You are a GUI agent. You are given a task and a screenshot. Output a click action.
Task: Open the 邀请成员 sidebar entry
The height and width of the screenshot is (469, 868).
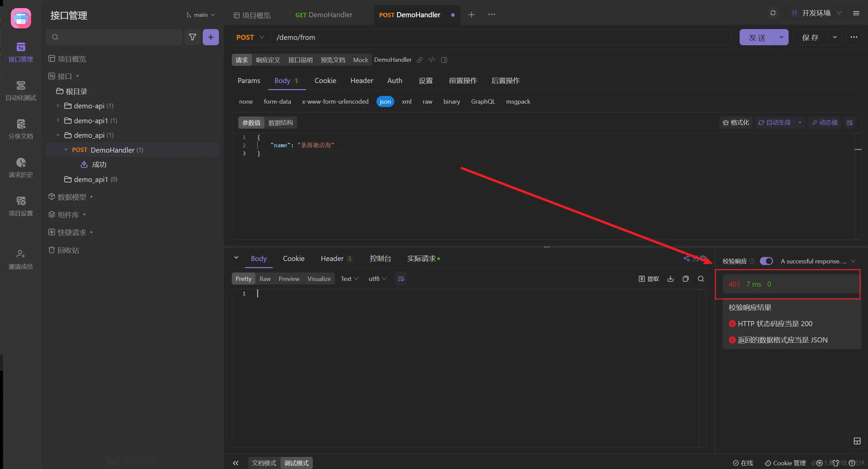[x=21, y=259]
